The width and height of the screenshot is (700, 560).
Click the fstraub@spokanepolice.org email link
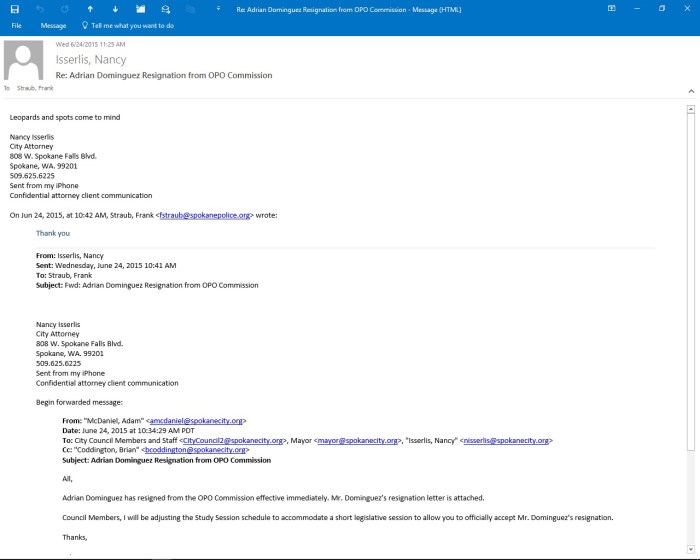pos(204,214)
